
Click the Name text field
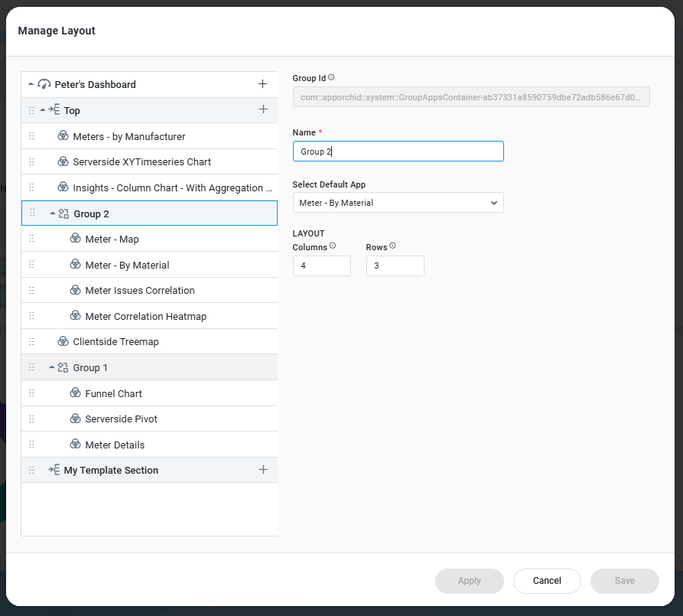point(398,152)
